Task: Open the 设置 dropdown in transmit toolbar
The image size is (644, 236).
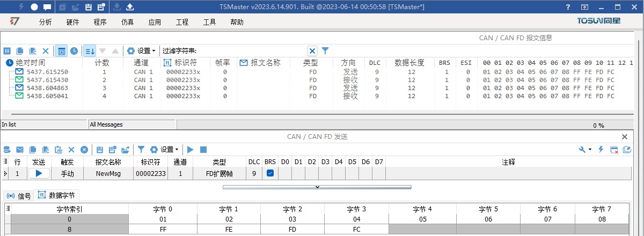Action: point(164,150)
